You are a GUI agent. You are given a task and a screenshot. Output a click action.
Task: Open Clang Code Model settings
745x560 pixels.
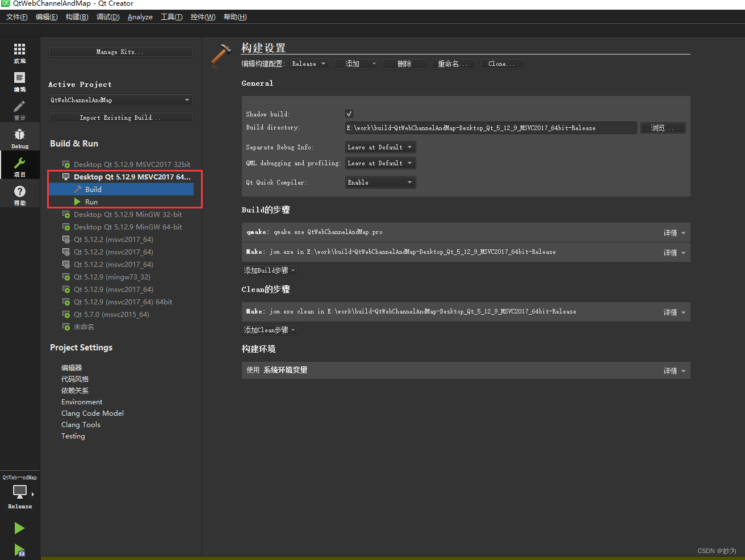coord(93,413)
